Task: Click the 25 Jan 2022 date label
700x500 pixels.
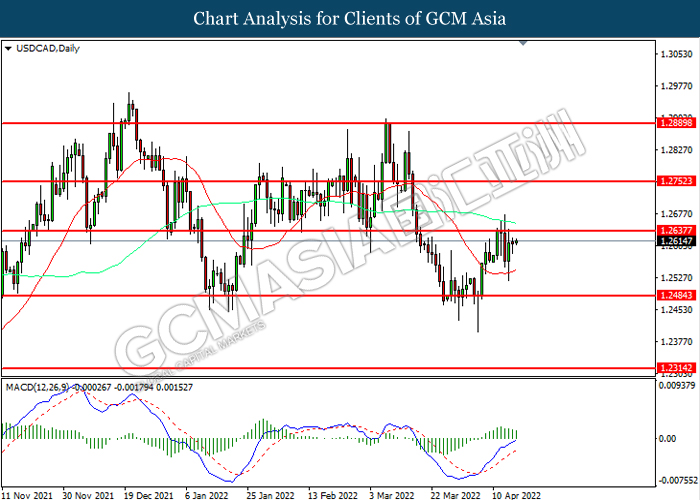Action: pos(271,495)
